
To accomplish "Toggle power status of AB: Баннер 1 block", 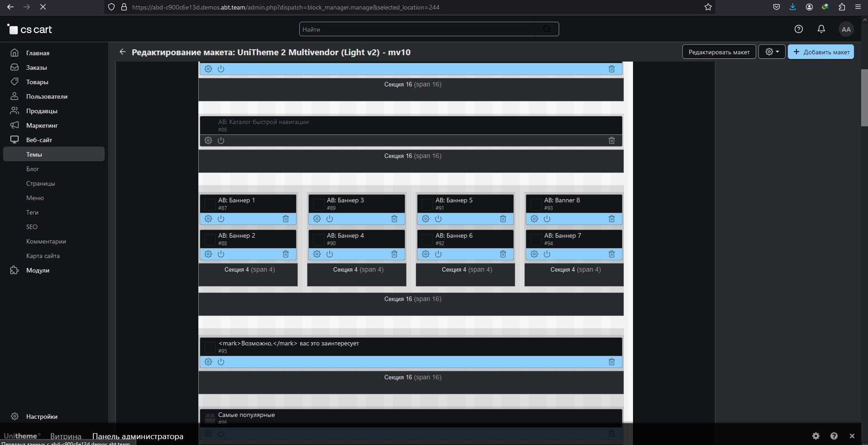I will tap(221, 219).
